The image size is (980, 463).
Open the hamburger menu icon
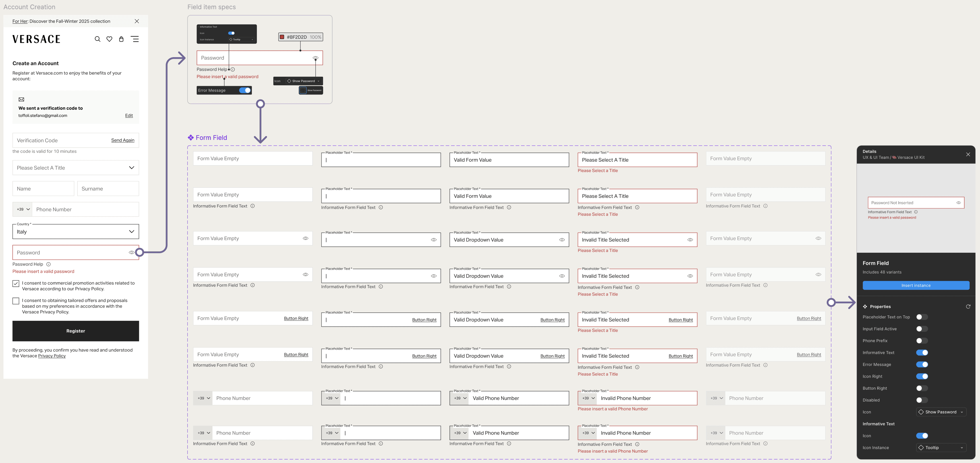[135, 39]
